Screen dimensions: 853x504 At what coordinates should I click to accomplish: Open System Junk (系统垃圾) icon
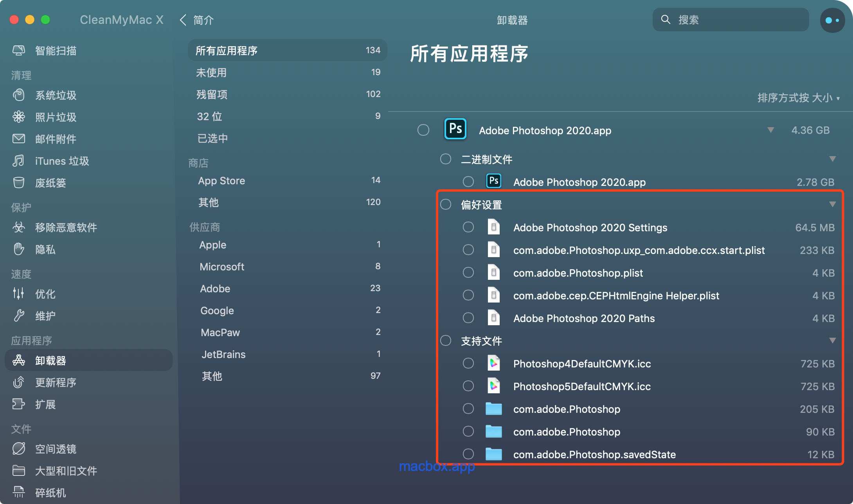19,95
